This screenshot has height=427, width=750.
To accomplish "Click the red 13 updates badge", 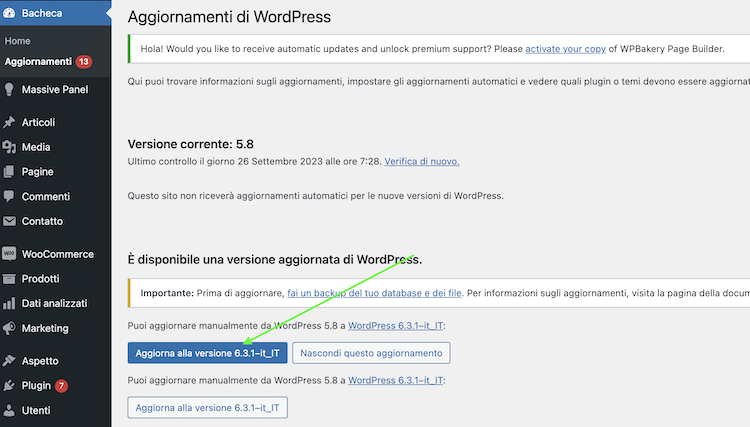I will tap(84, 62).
